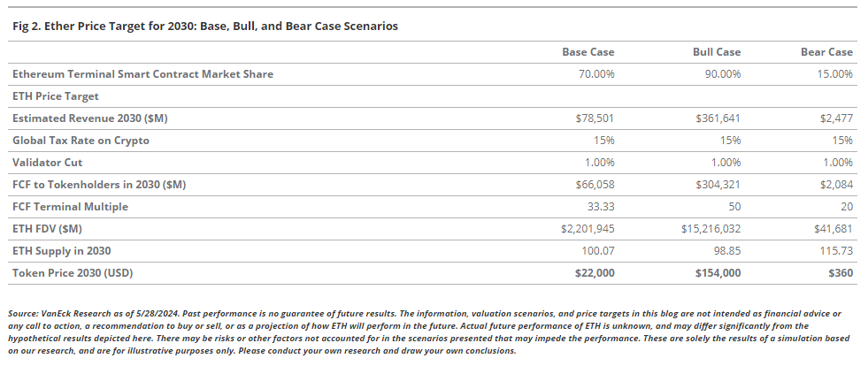The width and height of the screenshot is (868, 366).
Task: Click the FCF Terminal Multiple row label
Action: (70, 207)
